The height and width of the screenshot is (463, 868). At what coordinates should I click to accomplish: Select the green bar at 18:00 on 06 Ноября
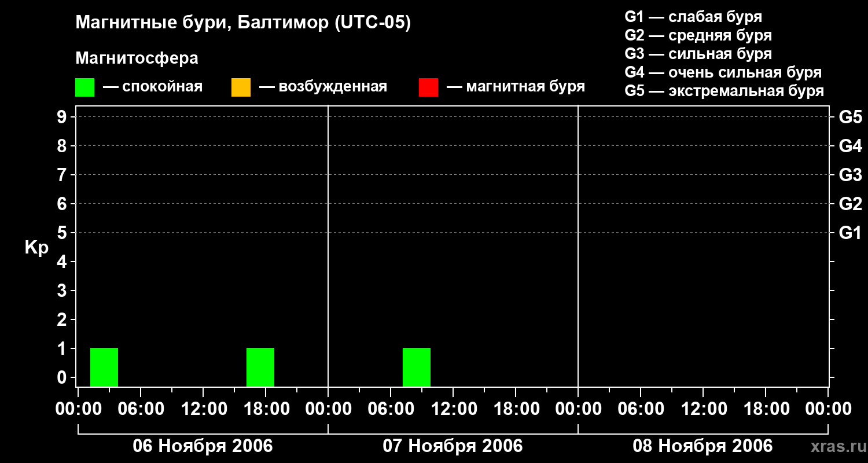[x=260, y=367]
